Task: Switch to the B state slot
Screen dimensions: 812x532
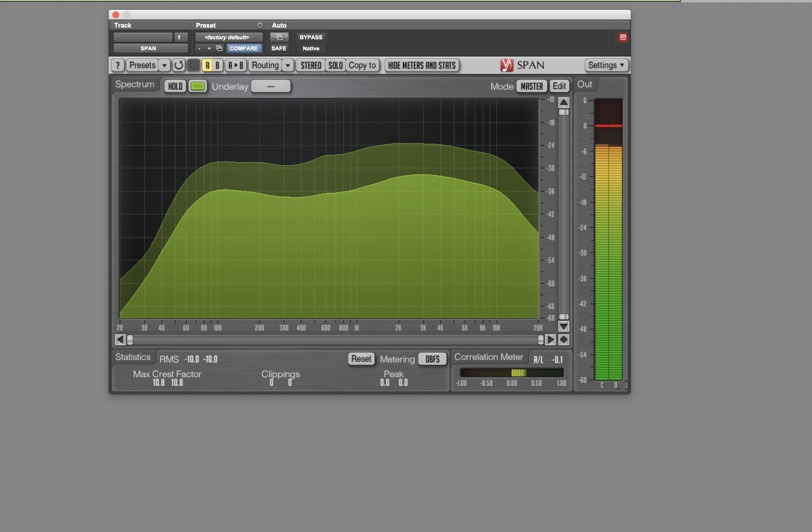Action: [x=217, y=65]
